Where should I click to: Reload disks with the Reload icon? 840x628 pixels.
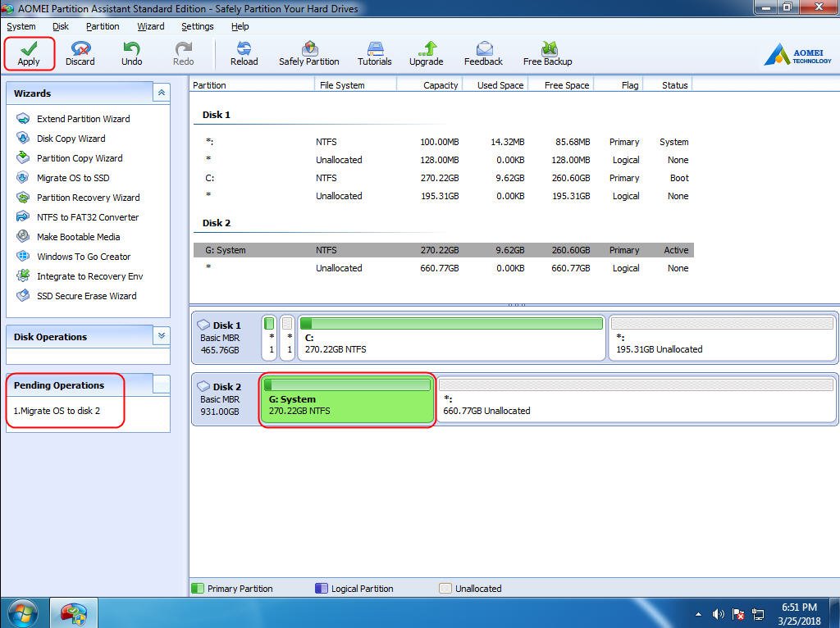coord(244,53)
